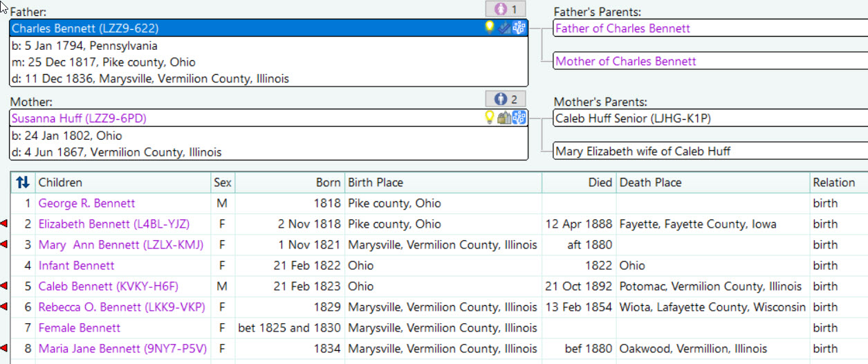Screen dimensions: 868x364
Task: Click the lightbulb hint icon for Charles Bennett
Action: [x=490, y=28]
